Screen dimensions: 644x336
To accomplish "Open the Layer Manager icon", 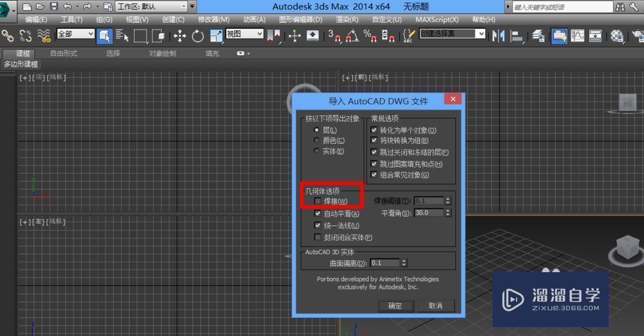I will pyautogui.click(x=538, y=35).
